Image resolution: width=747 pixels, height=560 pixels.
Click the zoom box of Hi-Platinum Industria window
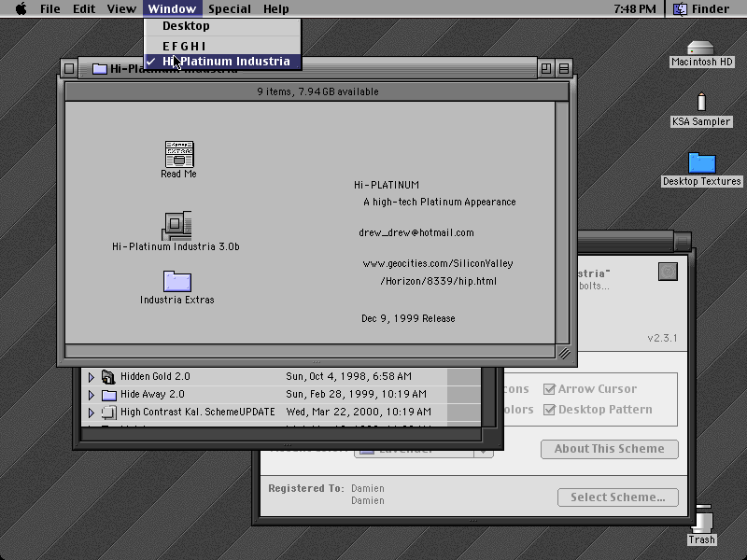point(546,68)
